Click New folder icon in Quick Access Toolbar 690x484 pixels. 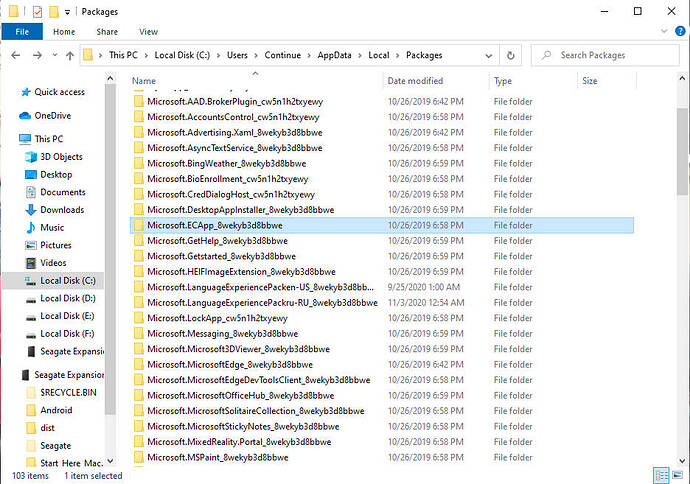tap(54, 11)
